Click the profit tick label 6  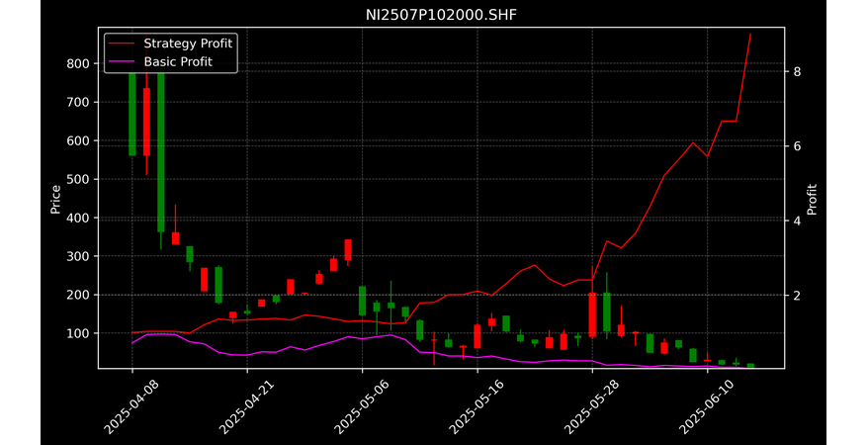coord(797,146)
